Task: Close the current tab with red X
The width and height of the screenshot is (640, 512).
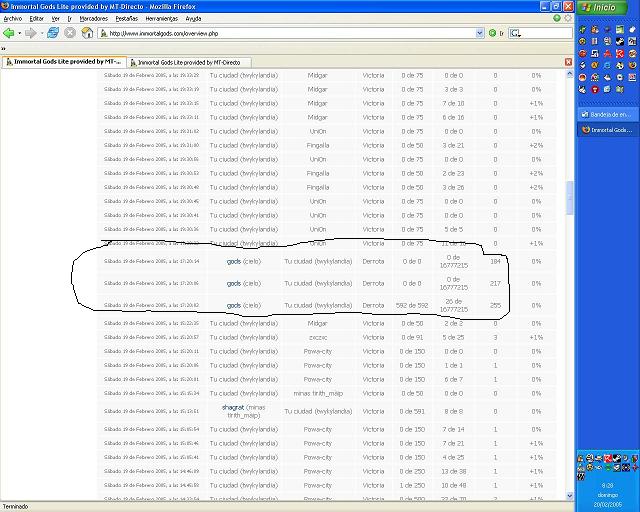Action: point(568,62)
